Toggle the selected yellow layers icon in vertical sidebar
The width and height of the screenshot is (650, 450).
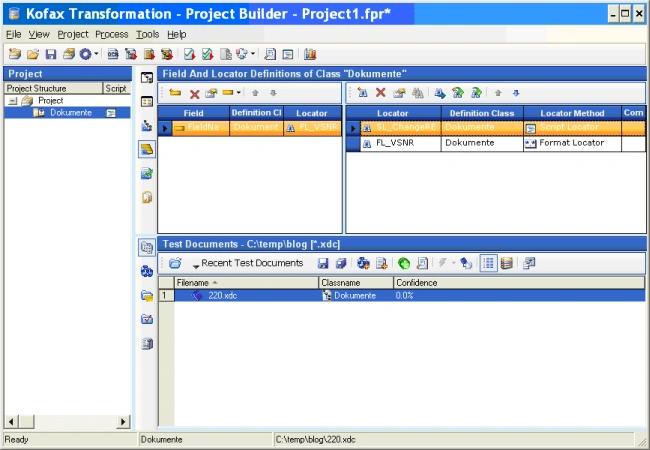pyautogui.click(x=147, y=150)
